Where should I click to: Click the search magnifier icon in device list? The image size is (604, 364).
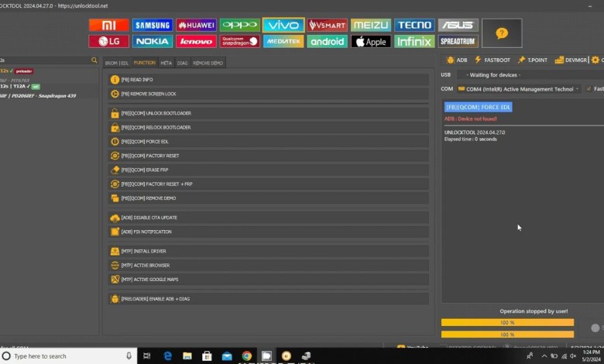pos(94,60)
